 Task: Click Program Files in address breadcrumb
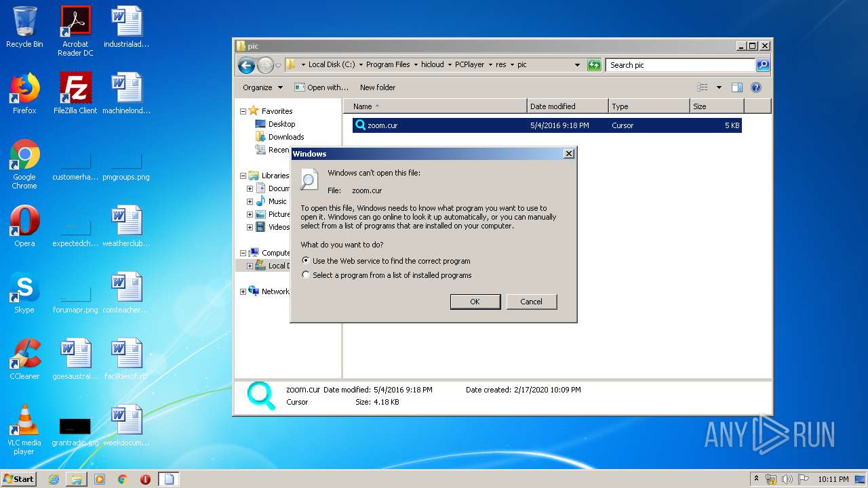[388, 65]
